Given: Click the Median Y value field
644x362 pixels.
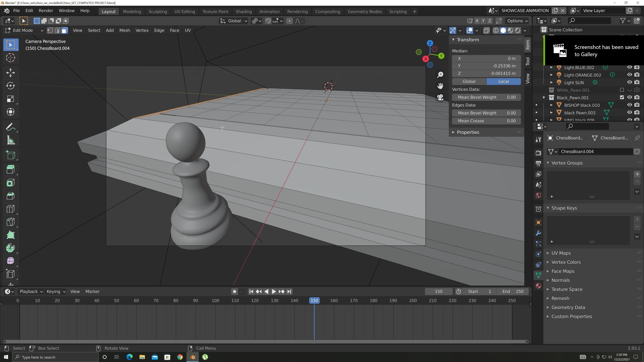Looking at the screenshot, I should (486, 66).
